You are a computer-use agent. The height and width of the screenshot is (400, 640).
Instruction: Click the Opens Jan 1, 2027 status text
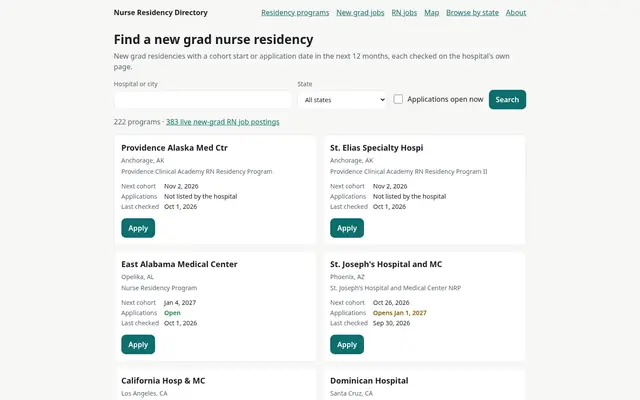(x=400, y=313)
